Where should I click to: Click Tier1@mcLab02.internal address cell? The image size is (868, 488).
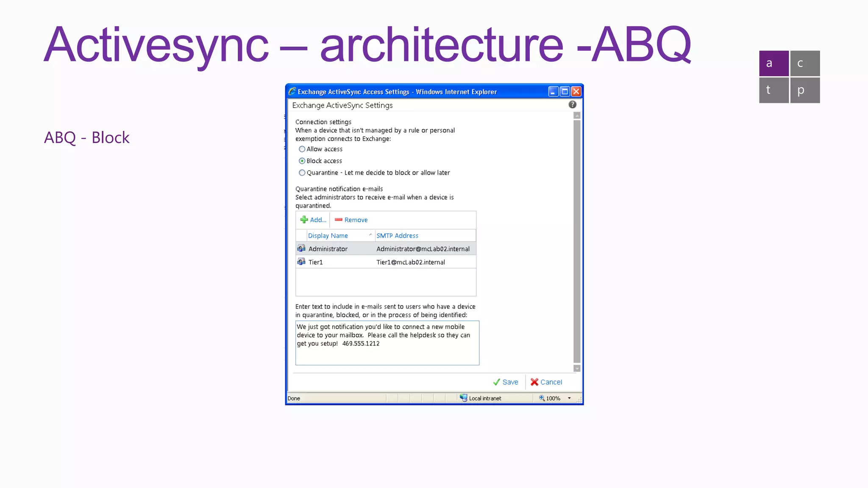click(x=411, y=262)
